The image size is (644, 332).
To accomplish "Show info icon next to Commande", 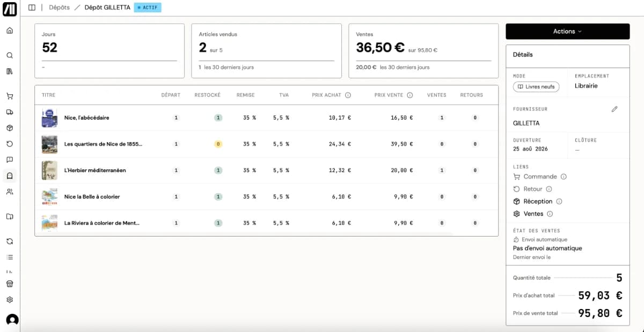I will [563, 176].
